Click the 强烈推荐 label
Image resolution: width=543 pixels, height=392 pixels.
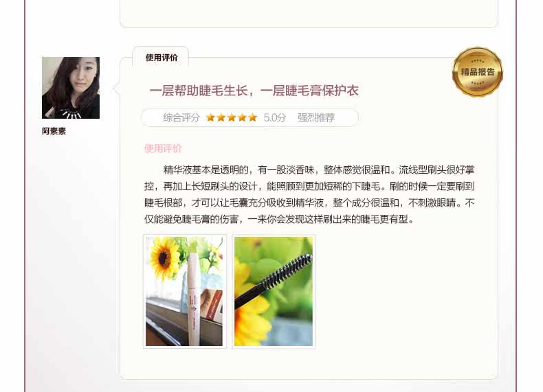[x=316, y=117]
